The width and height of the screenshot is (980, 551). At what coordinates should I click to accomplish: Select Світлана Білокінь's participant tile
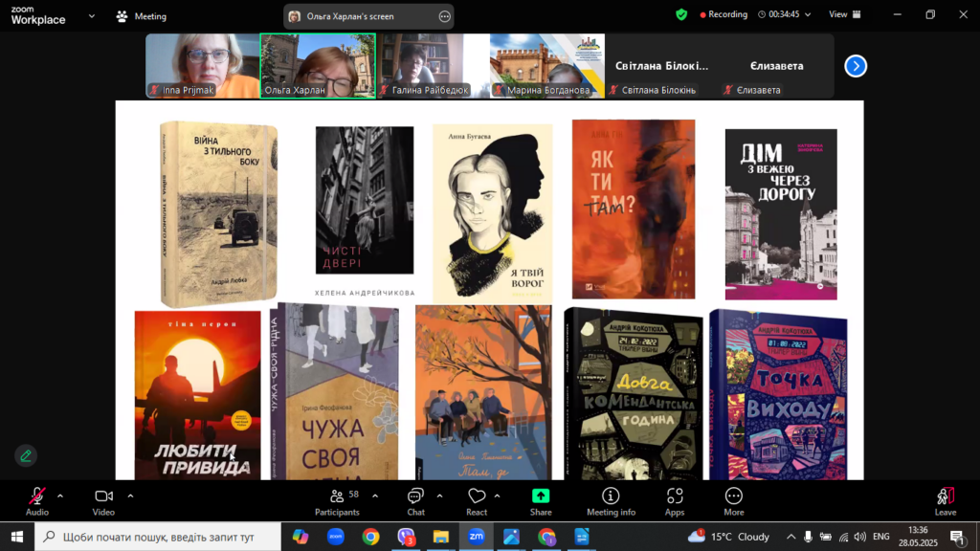click(662, 66)
